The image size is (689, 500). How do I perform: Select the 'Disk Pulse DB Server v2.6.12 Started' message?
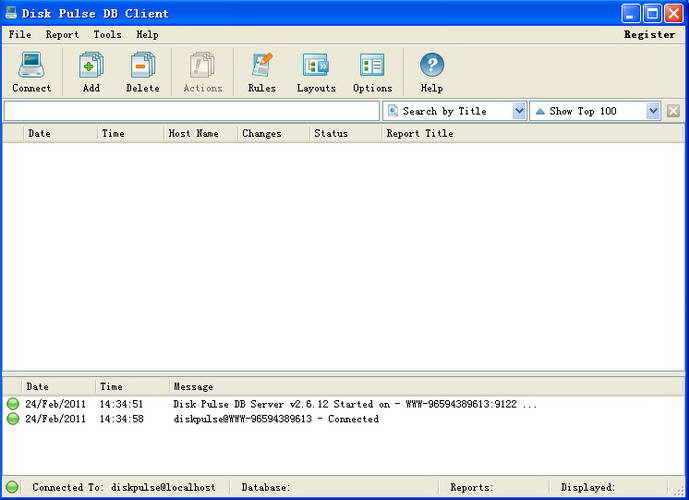tap(355, 404)
